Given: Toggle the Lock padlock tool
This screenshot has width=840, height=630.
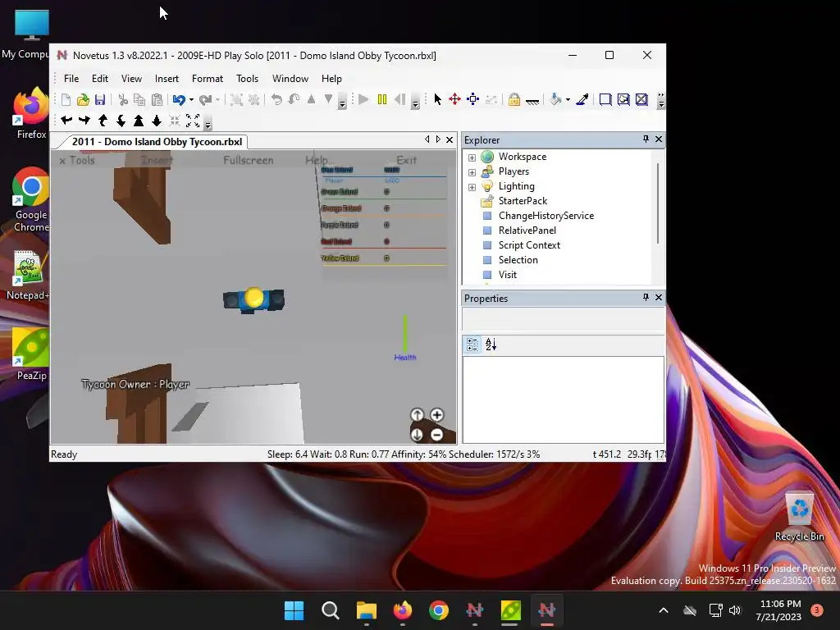Looking at the screenshot, I should [x=514, y=99].
